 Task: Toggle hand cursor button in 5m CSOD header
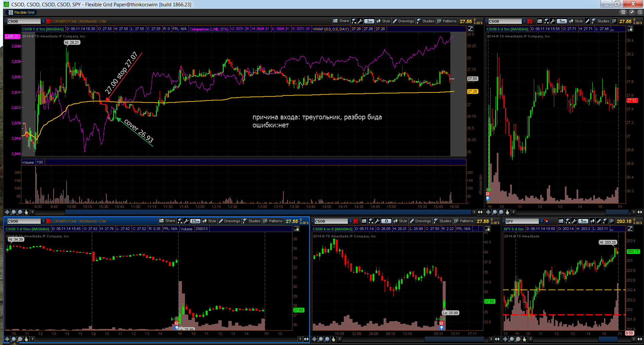pos(630,29)
